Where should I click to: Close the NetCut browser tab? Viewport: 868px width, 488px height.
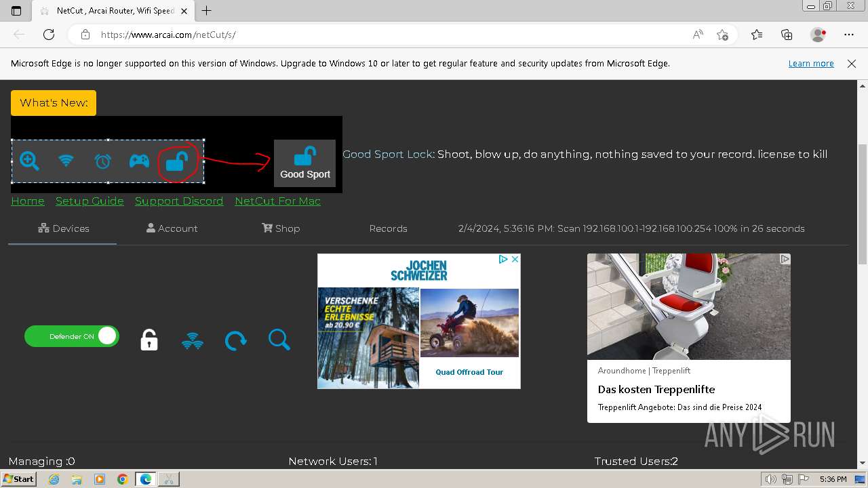coord(184,11)
